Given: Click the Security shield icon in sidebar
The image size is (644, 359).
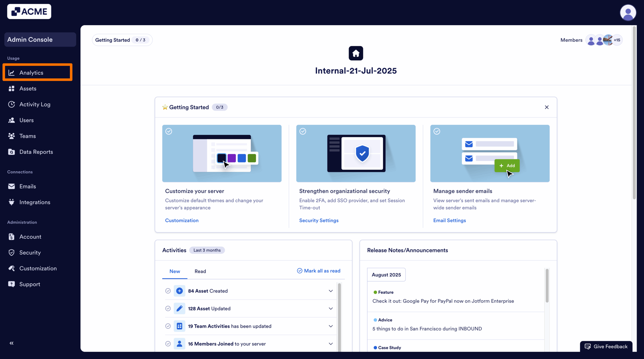Looking at the screenshot, I should (11, 253).
